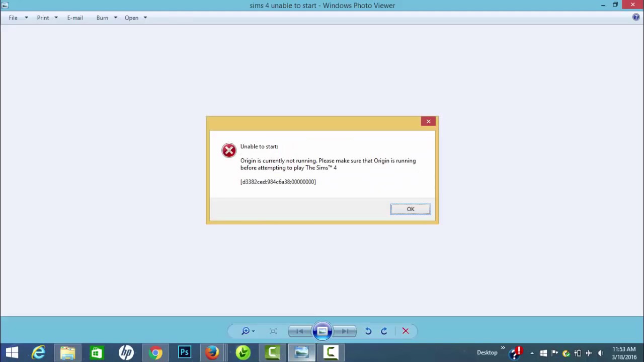This screenshot has height=362, width=644.
Task: Open the green leaf app in taskbar
Action: (243, 353)
